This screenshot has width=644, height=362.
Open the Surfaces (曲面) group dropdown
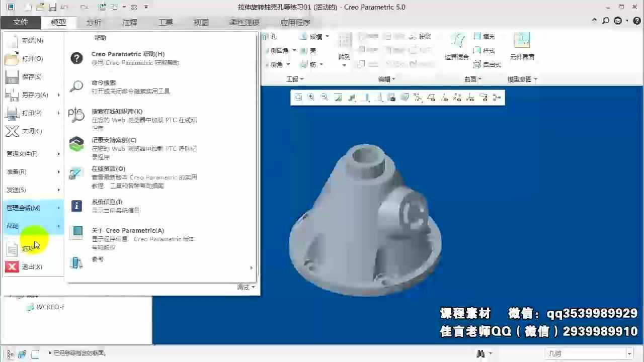point(473,79)
